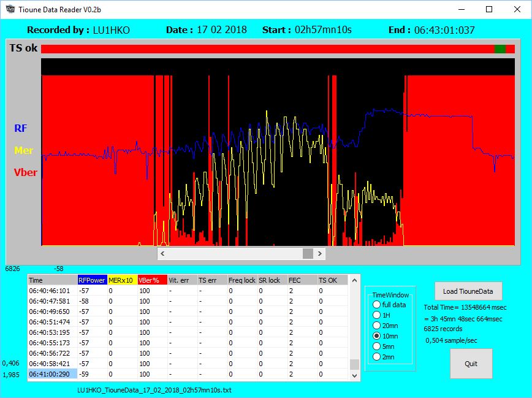Screen dimensions: 532x398
Task: Click the green segment in TS ok bar
Action: coord(500,49)
